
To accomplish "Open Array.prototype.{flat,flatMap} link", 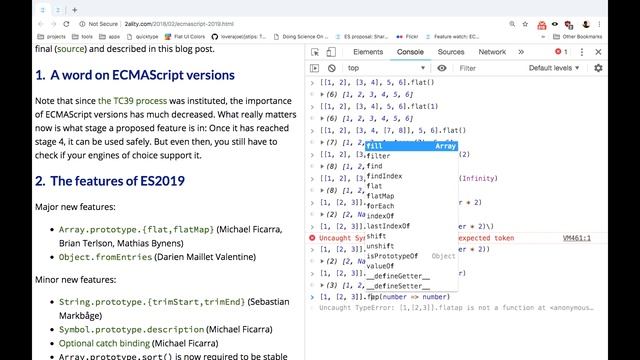I will pyautogui.click(x=136, y=229).
